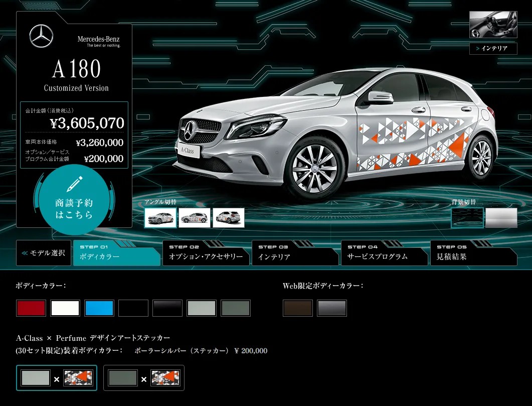Image resolution: width=532 pixels, height=406 pixels.
Task: Open the インテリア view link
Action: (x=493, y=49)
